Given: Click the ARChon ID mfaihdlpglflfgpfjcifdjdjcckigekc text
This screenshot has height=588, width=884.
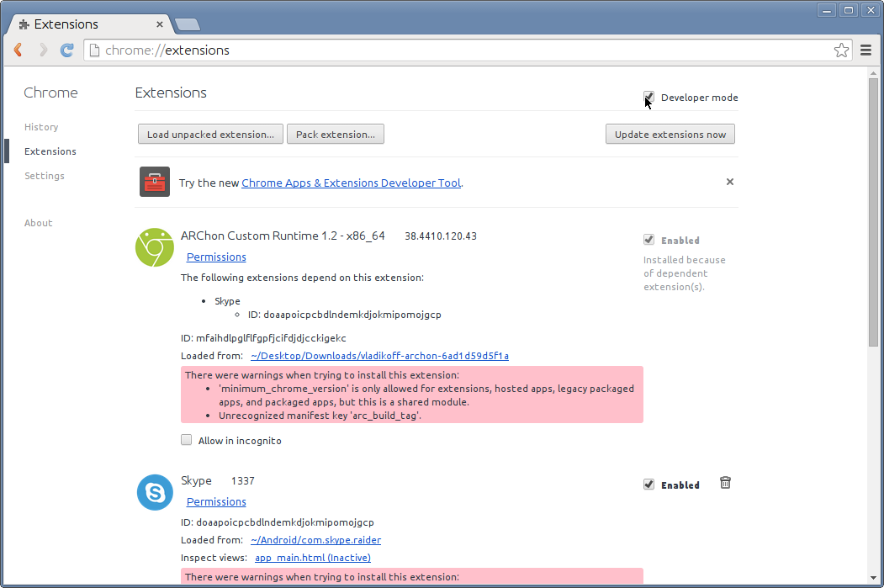Looking at the screenshot, I should point(263,338).
